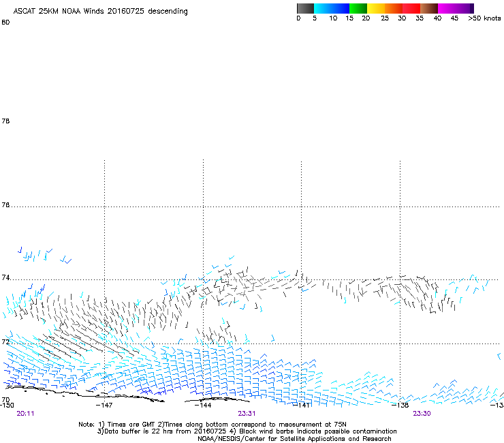This screenshot has height=443, width=504.
Task: Click the latitude label 76
Action: [x=5, y=204]
